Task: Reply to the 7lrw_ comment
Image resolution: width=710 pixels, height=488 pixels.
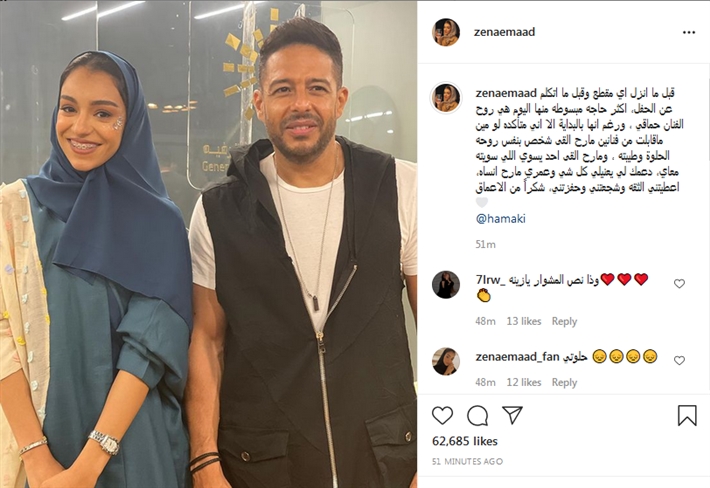Action: [564, 321]
